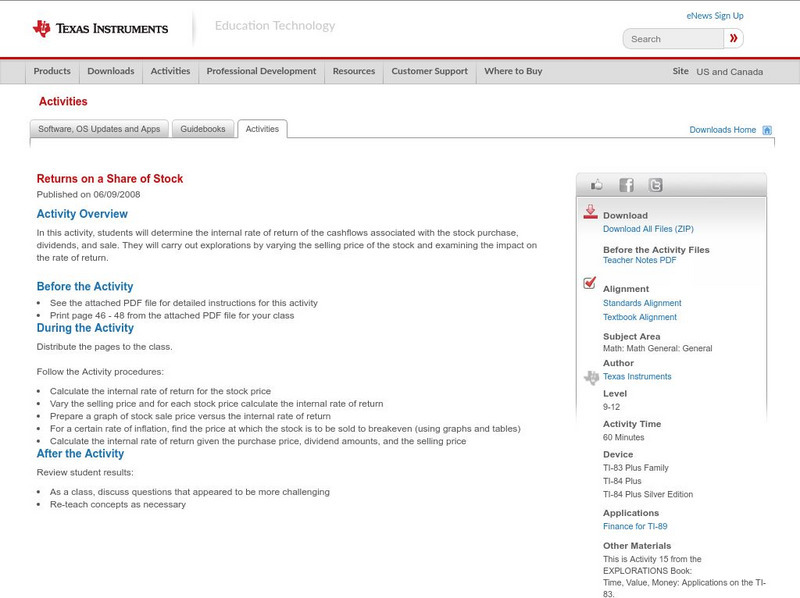Change site region US and Canada

[730, 72]
